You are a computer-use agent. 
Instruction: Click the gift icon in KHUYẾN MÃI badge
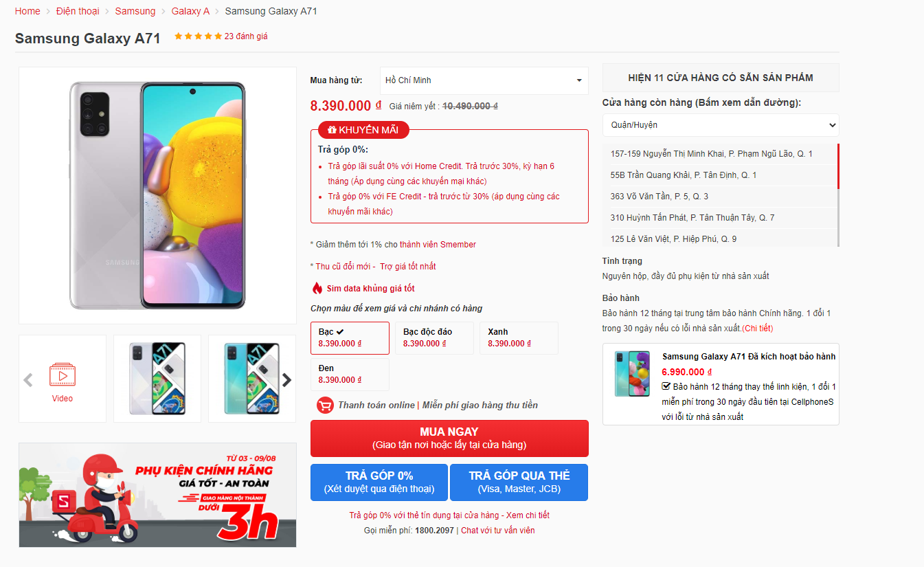click(332, 130)
